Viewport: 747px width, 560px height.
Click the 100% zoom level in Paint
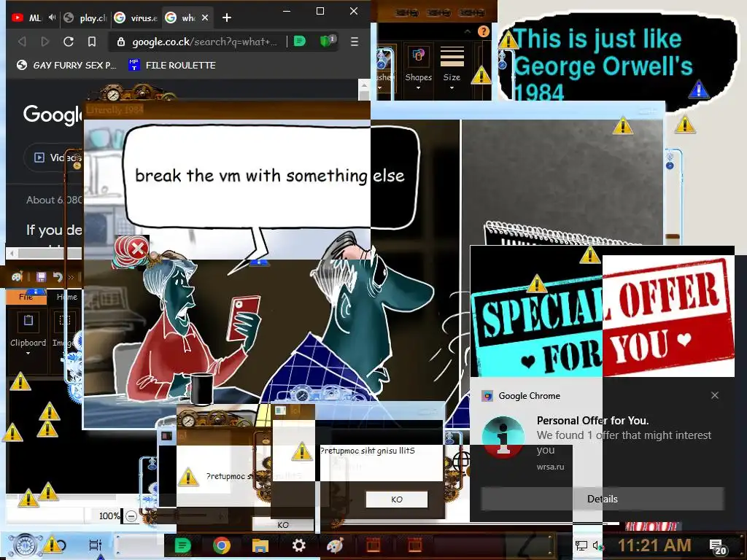[109, 516]
